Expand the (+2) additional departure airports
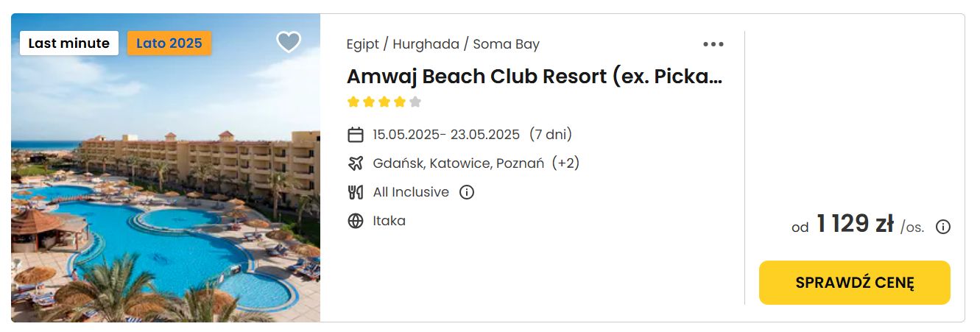This screenshot has height=332, width=980. click(x=565, y=163)
